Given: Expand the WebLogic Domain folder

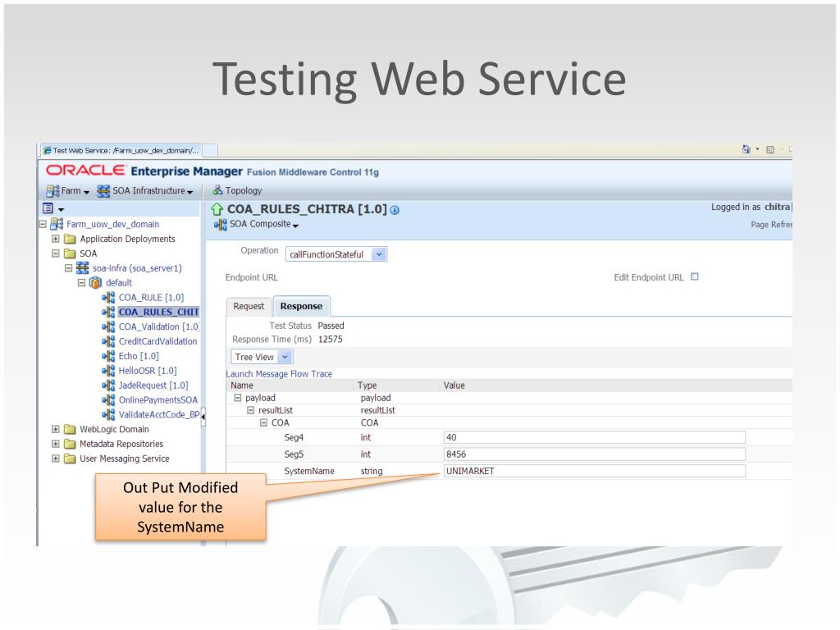Looking at the screenshot, I should click(55, 429).
